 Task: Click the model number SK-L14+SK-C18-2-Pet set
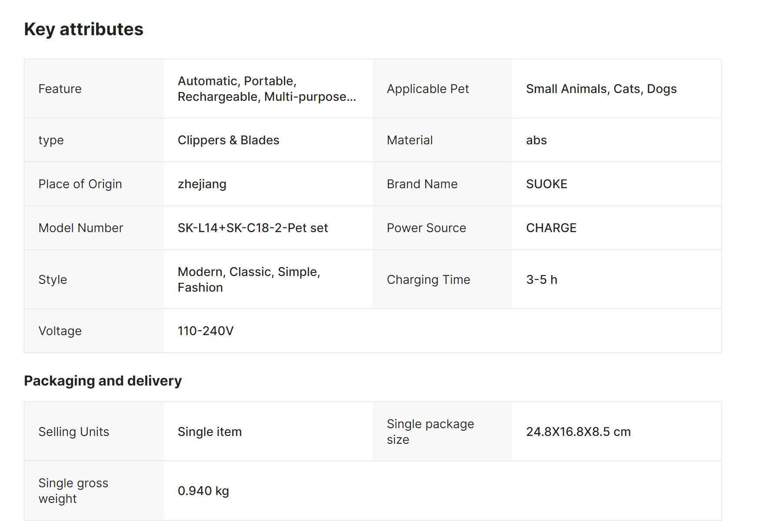tap(253, 228)
